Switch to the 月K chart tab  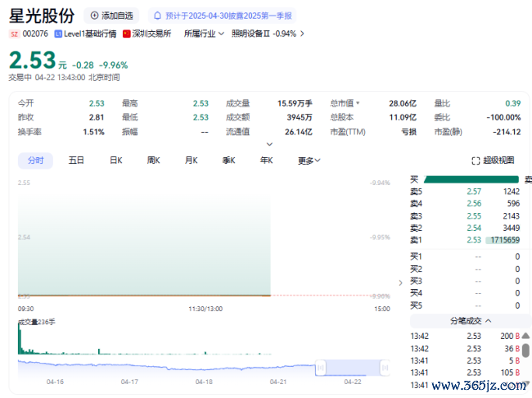(191, 161)
